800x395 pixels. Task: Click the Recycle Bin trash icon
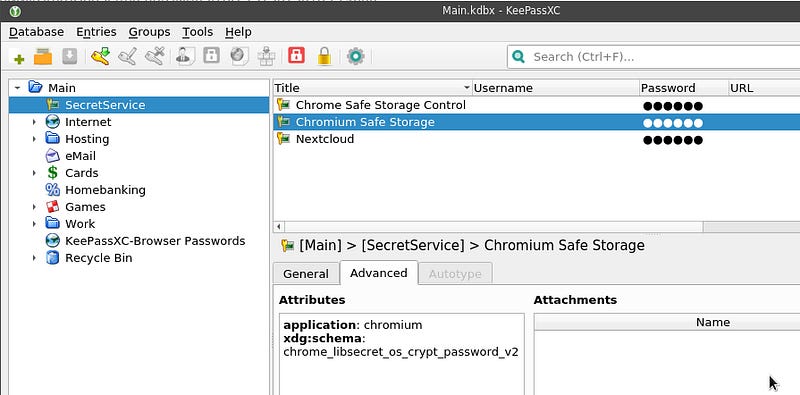click(53, 258)
